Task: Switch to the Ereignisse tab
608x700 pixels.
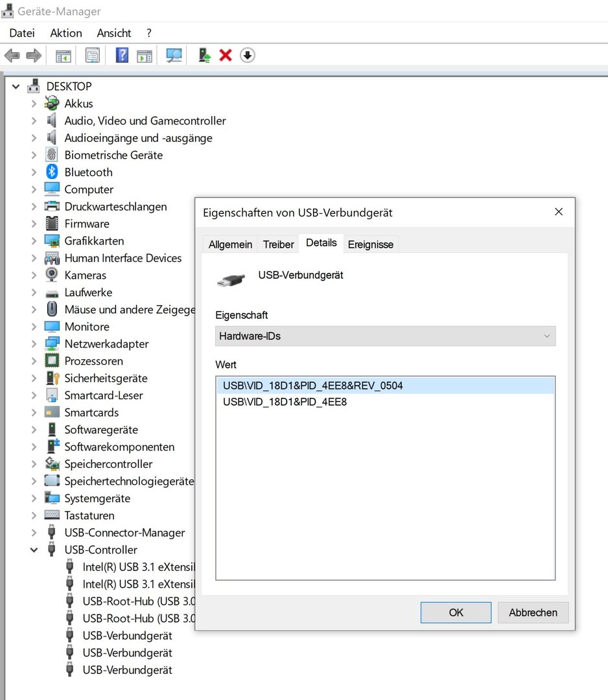Action: tap(370, 244)
